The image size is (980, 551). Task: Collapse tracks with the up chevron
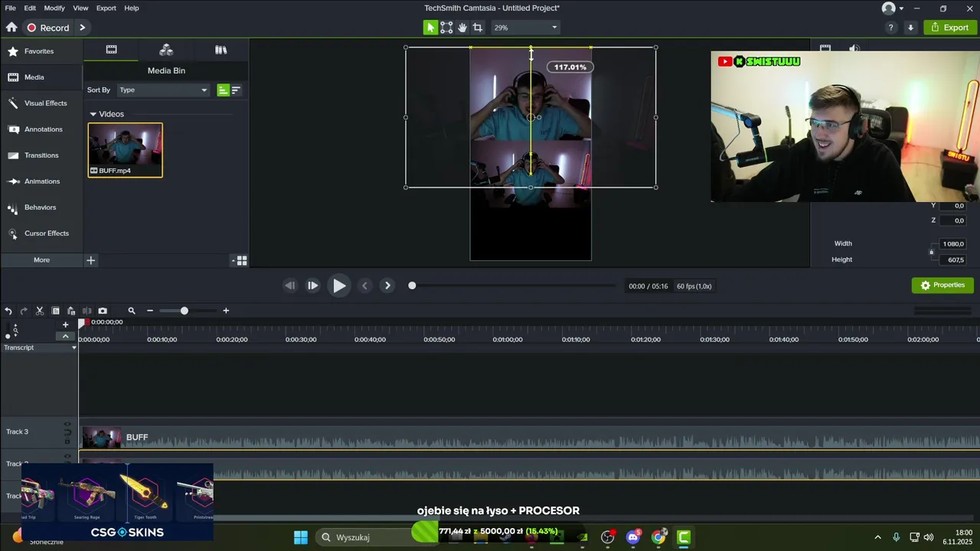pos(65,336)
